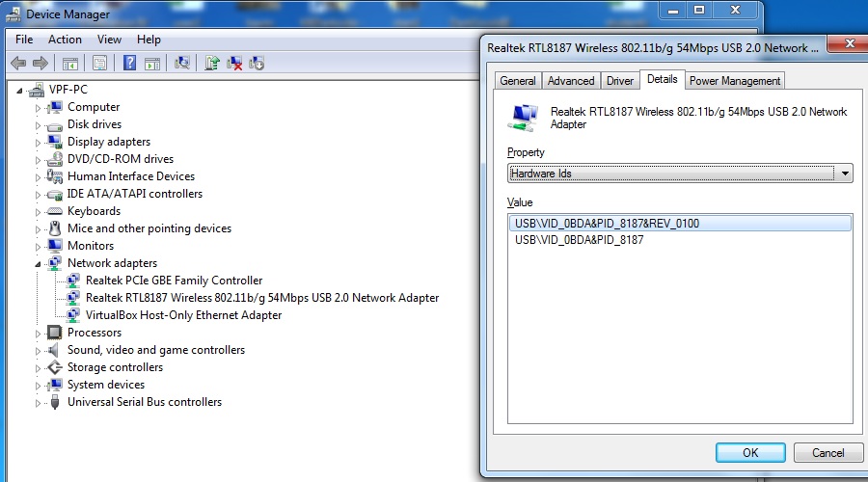Expand the System devices node arrow
The image size is (868, 482).
coord(38,386)
